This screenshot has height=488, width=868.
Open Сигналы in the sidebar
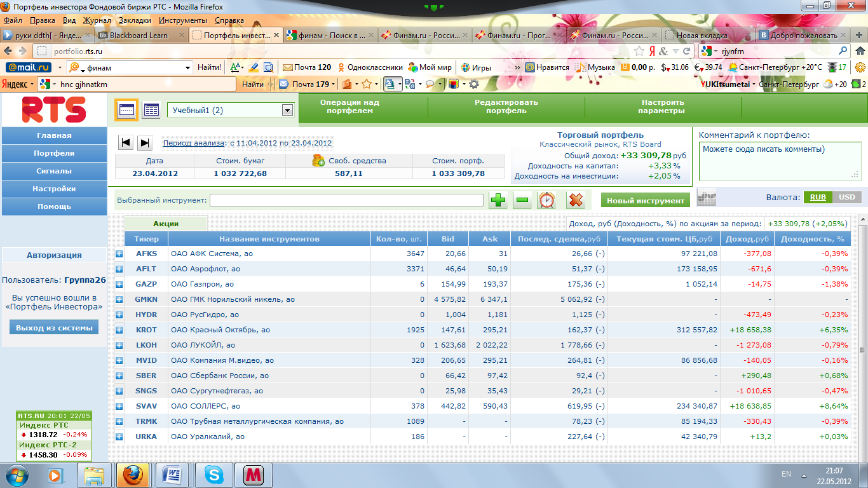pos(54,171)
